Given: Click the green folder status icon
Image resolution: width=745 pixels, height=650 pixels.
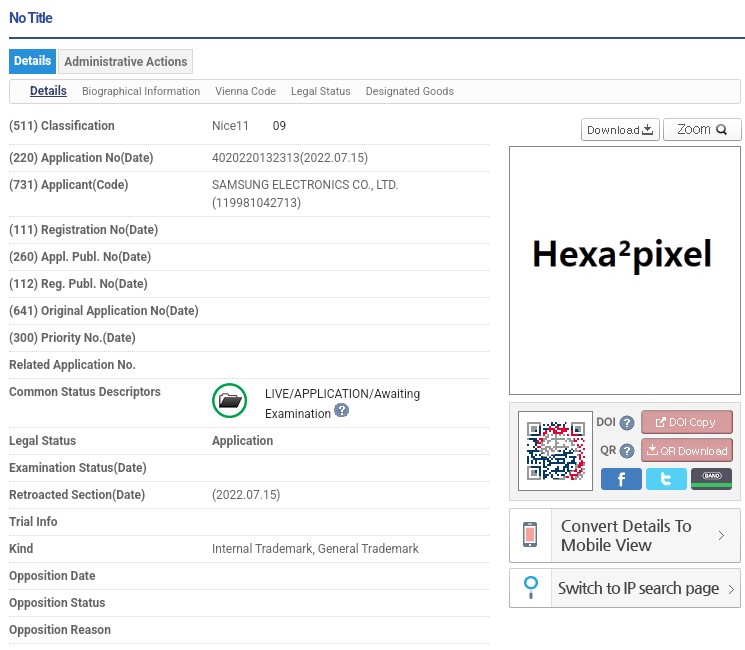Looking at the screenshot, I should pyautogui.click(x=230, y=401).
